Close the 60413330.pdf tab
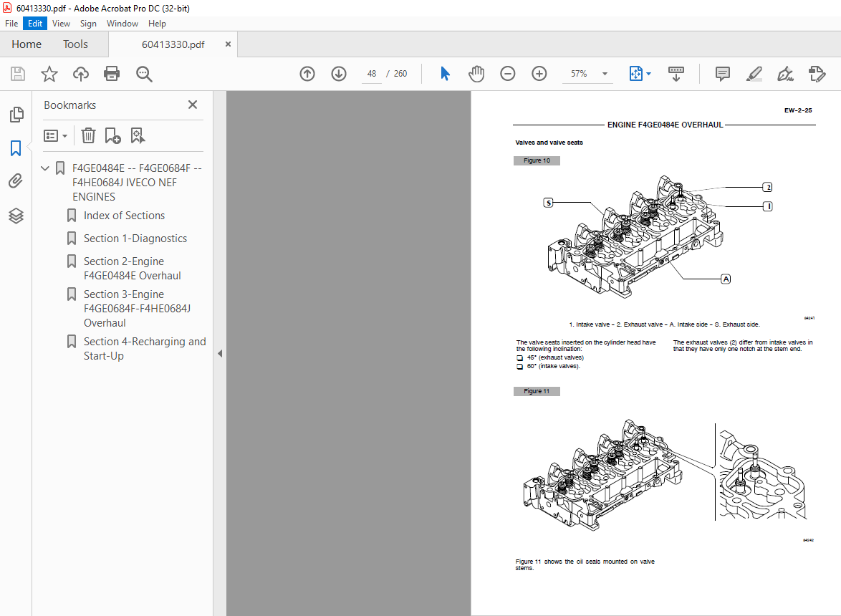 pyautogui.click(x=228, y=44)
